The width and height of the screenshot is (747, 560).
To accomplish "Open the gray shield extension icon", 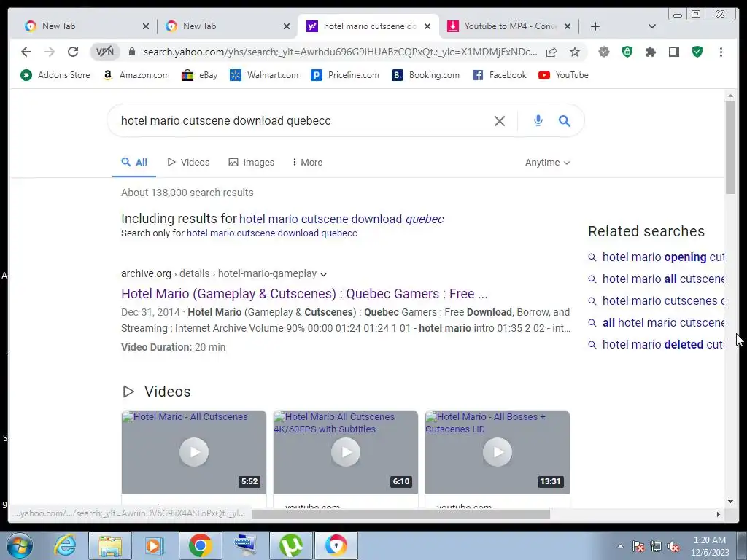I will pyautogui.click(x=604, y=52).
